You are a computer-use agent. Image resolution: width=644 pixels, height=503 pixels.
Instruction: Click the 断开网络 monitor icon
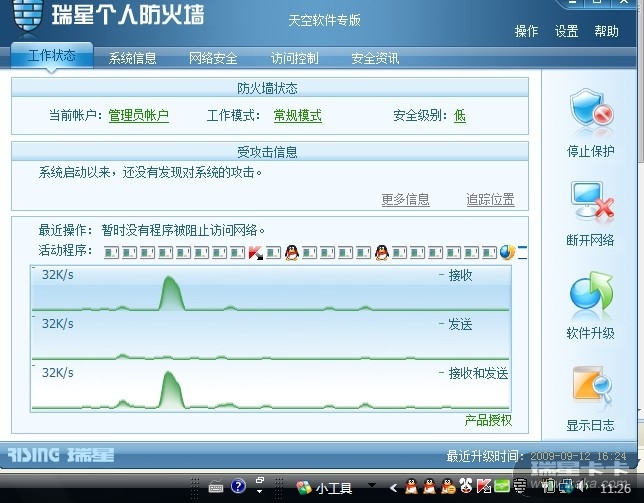pyautogui.click(x=592, y=200)
